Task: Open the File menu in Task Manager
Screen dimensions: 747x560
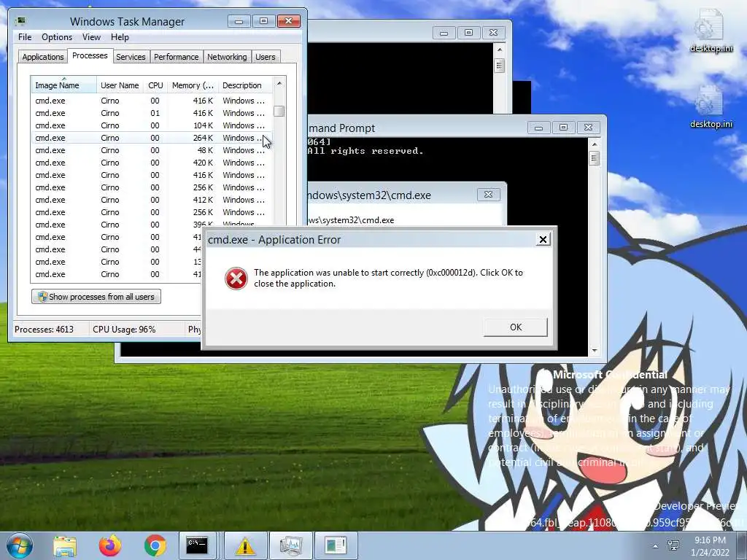Action: 25,37
